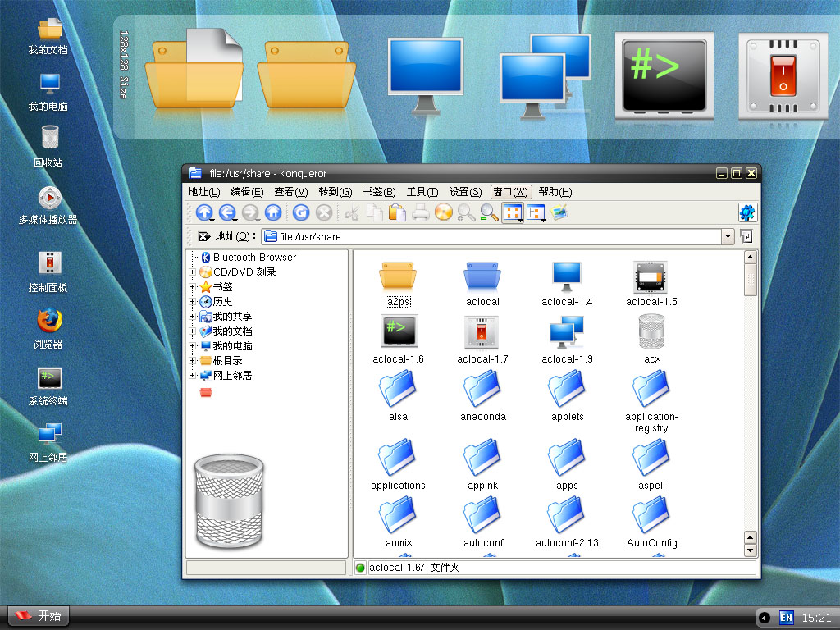Click the Stop loading icon

[x=323, y=212]
